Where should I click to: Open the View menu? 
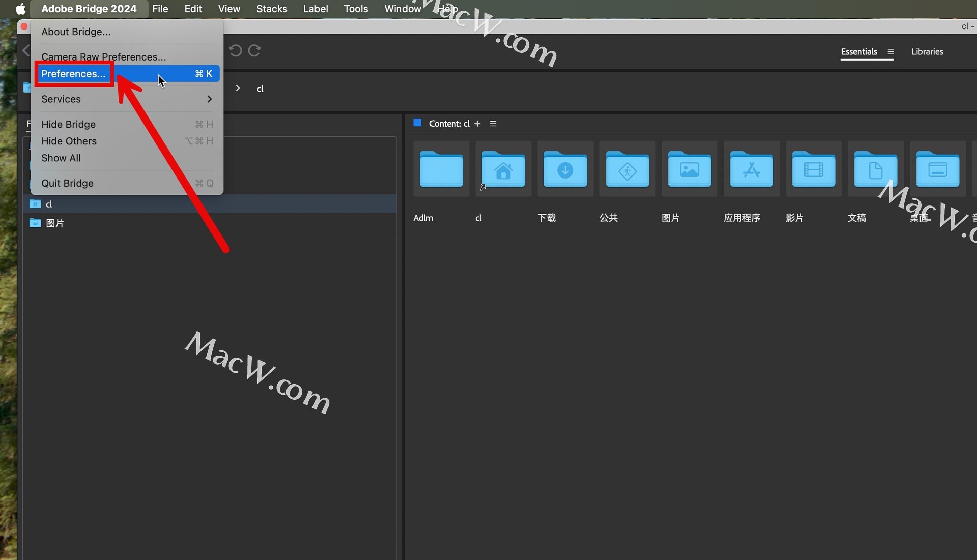coord(229,9)
